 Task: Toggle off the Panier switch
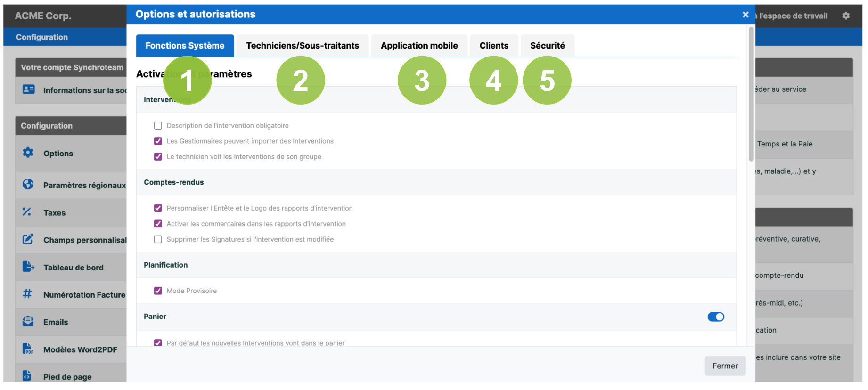click(x=716, y=317)
